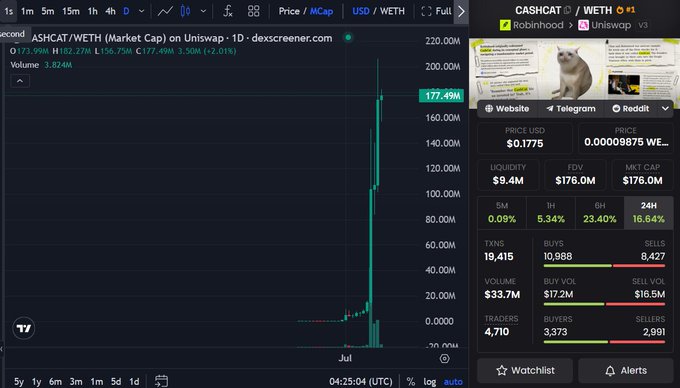The height and width of the screenshot is (388, 680).
Task: Copy the CASHCAT token address icon
Action: [568, 10]
